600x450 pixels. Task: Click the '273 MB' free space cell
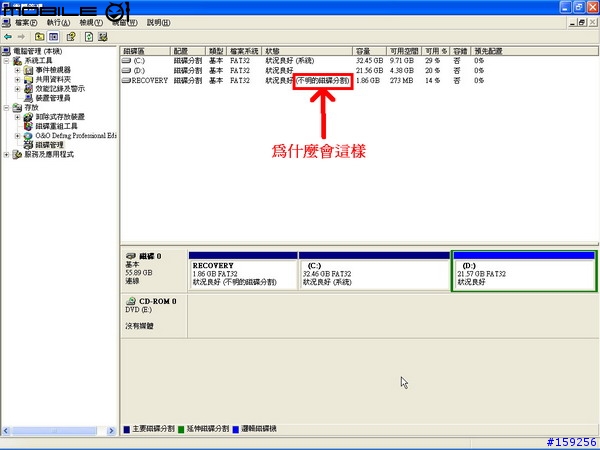point(402,80)
